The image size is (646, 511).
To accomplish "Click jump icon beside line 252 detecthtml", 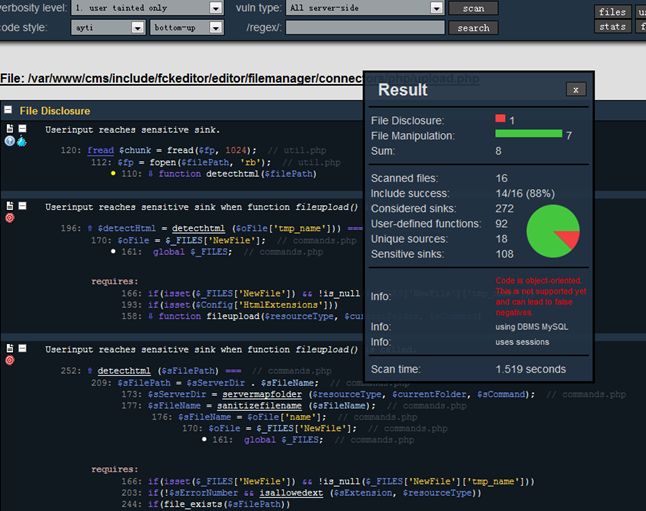I will click(90, 371).
